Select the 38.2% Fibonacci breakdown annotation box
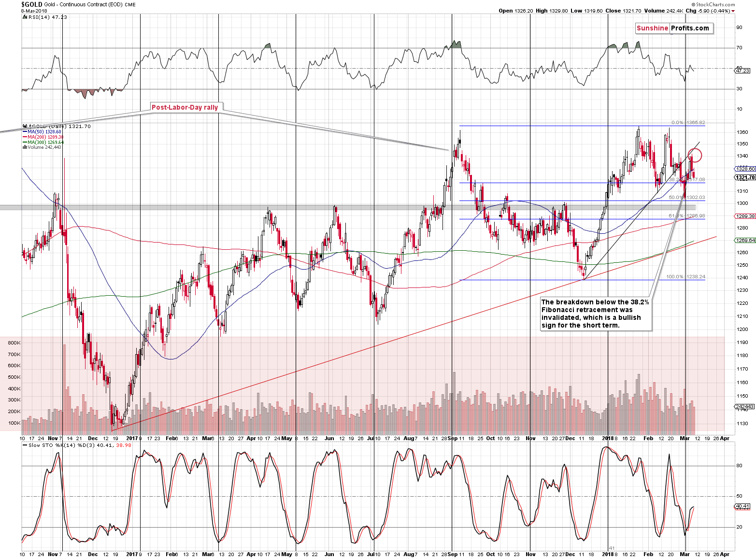Image resolution: width=756 pixels, height=559 pixels. 595,314
